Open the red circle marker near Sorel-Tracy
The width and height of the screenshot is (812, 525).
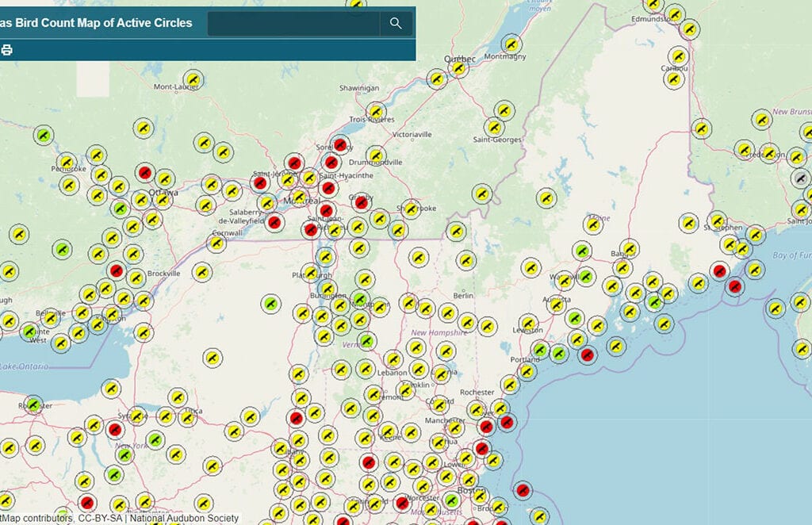pos(341,144)
